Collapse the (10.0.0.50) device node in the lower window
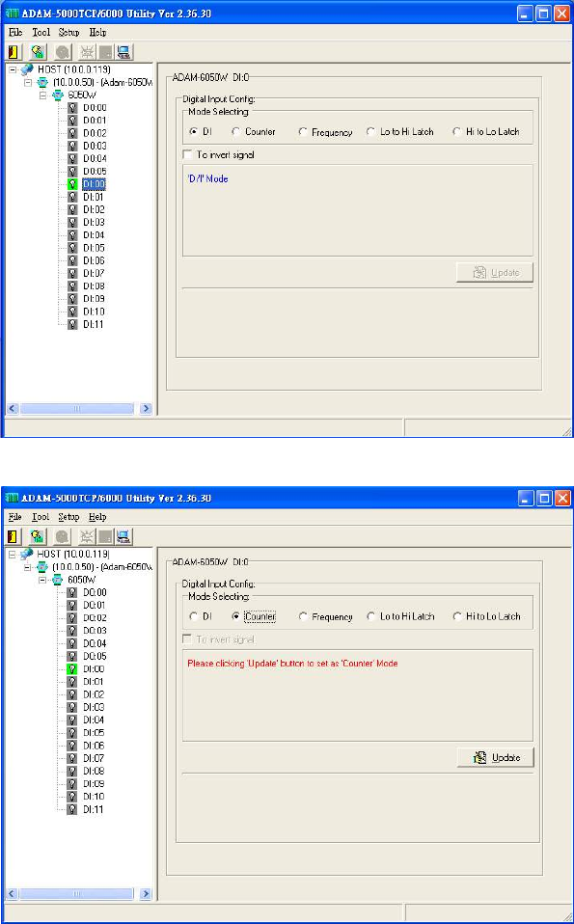The height and width of the screenshot is (924, 574). 28,567
